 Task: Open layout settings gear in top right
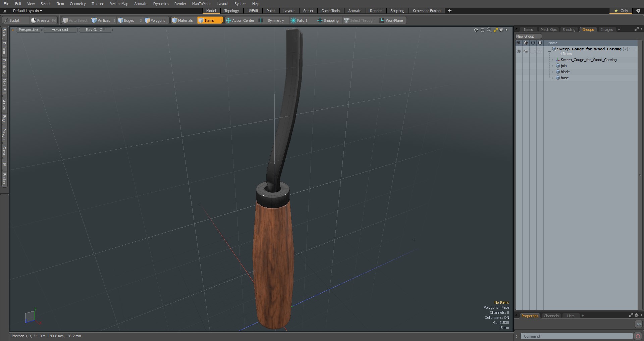pos(638,11)
